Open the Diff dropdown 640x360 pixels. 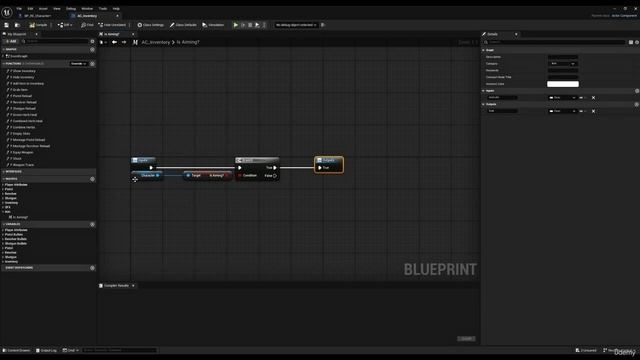(65, 25)
